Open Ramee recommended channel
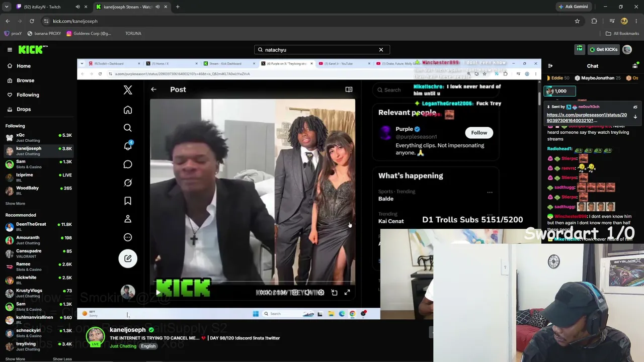Image resolution: width=644 pixels, height=362 pixels. (38, 266)
